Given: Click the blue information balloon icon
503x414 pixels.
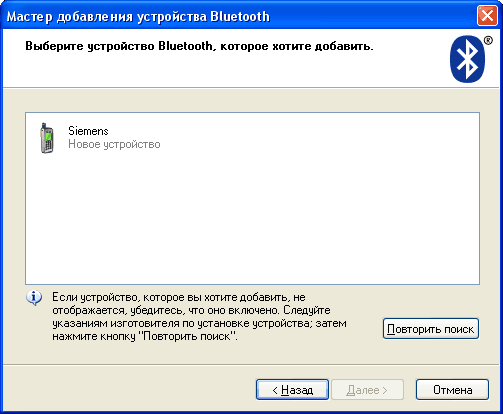Looking at the screenshot, I should point(34,298).
